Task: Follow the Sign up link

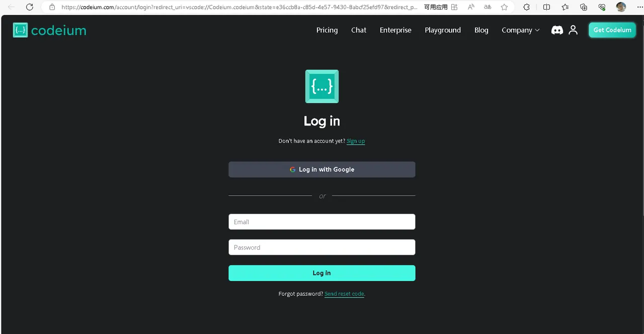Action: 356,141
